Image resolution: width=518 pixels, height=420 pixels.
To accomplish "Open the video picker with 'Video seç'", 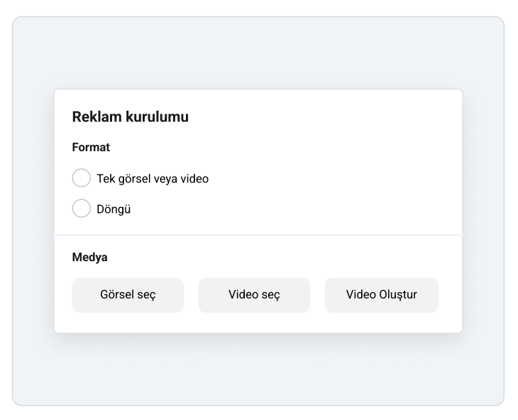I will click(x=254, y=295).
